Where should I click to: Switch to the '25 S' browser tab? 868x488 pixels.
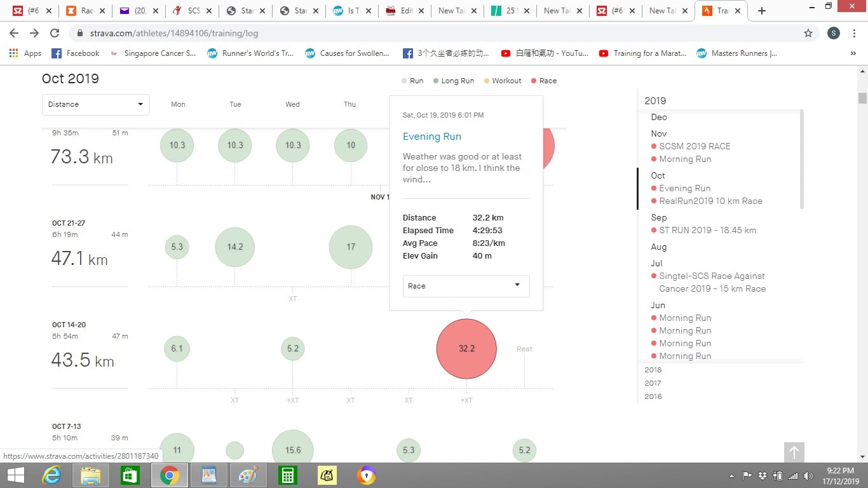coord(511,11)
